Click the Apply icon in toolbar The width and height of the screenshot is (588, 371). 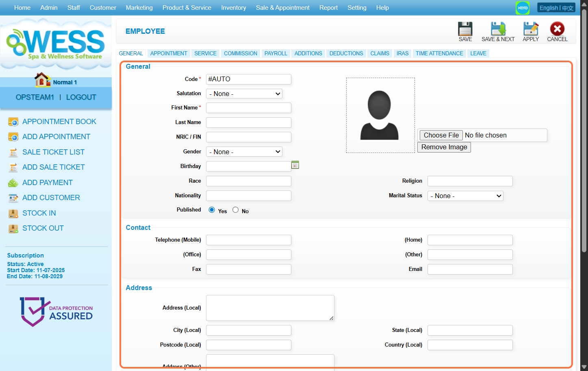click(530, 29)
